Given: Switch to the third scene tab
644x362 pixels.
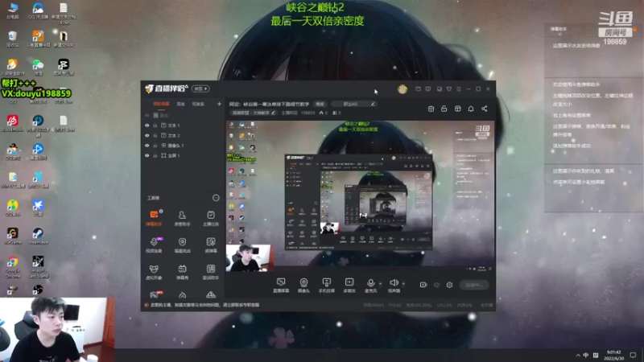Looking at the screenshot, I should [198, 105].
